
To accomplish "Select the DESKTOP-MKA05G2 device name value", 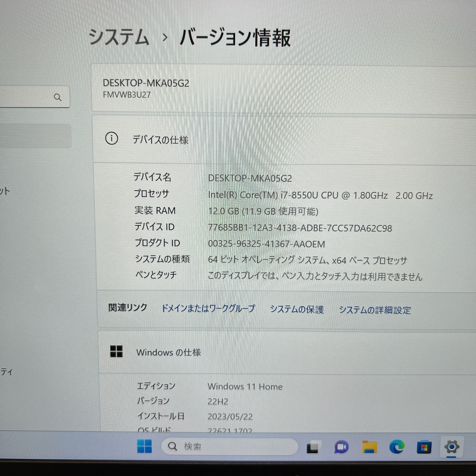I will tap(250, 178).
